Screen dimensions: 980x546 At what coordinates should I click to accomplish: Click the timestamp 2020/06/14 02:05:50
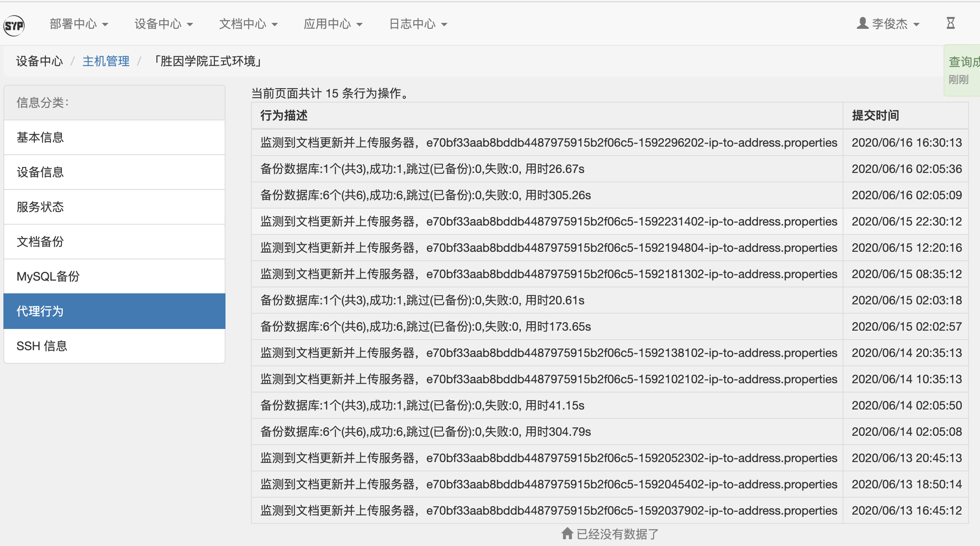(907, 406)
